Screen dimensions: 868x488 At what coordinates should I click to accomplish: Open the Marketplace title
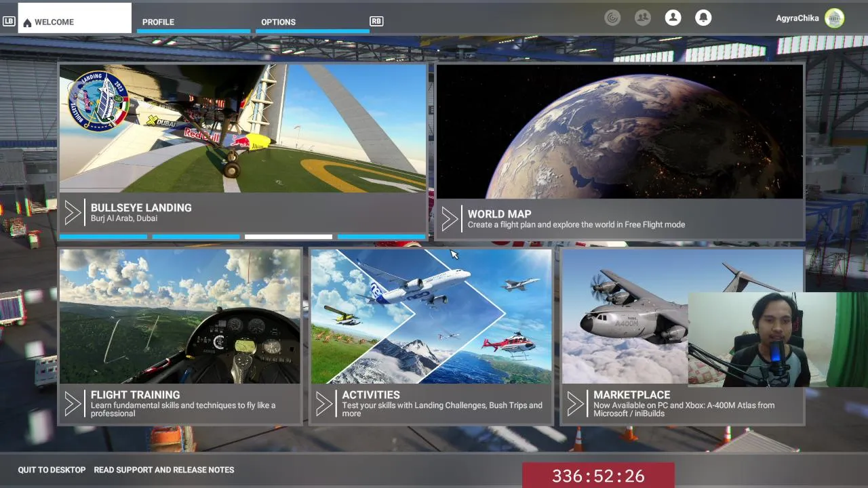click(x=632, y=395)
